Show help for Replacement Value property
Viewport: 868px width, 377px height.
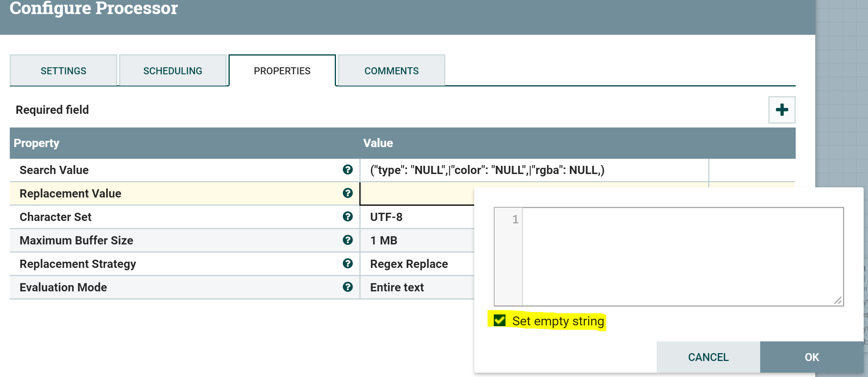348,193
